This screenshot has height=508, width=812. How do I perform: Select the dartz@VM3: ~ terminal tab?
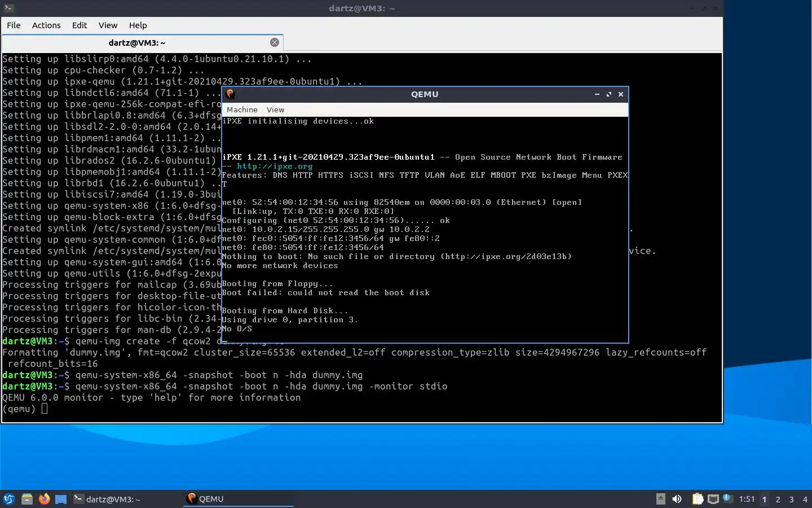pyautogui.click(x=137, y=42)
